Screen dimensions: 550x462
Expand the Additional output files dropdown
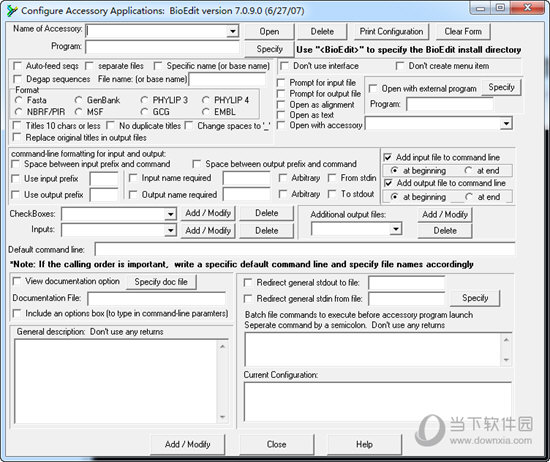tap(396, 229)
